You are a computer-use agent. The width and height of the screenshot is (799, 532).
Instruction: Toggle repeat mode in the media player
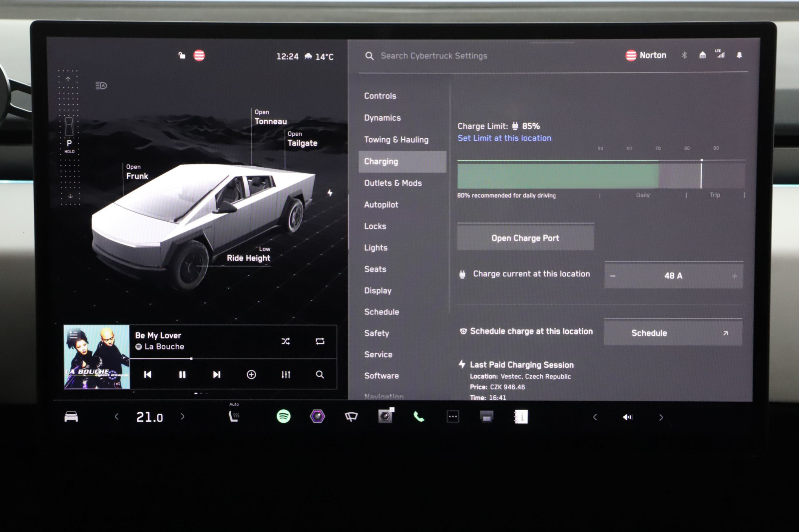tap(320, 341)
